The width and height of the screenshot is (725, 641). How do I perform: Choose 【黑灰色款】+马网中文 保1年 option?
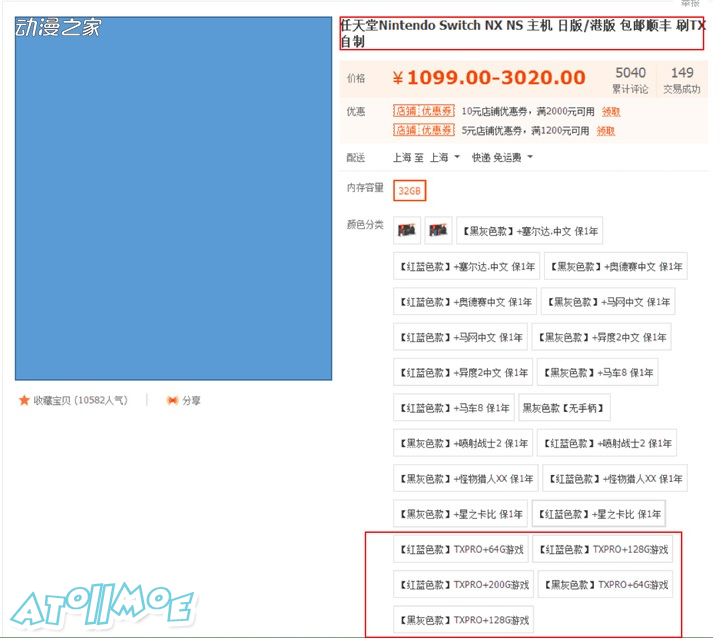tap(608, 302)
